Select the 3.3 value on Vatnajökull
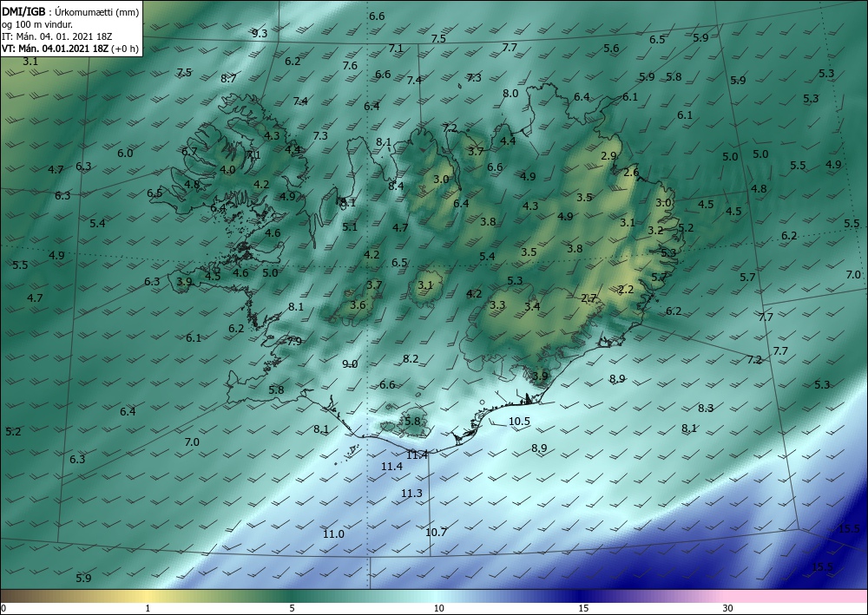The width and height of the screenshot is (868, 615). click(497, 304)
